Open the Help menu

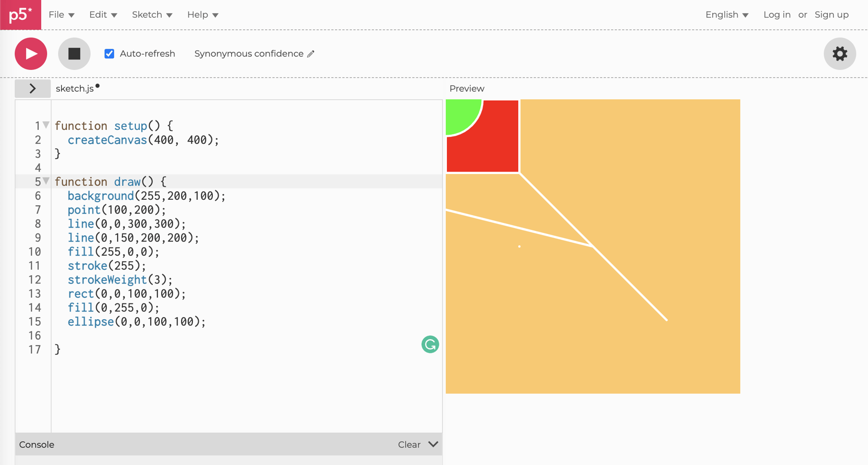202,15
